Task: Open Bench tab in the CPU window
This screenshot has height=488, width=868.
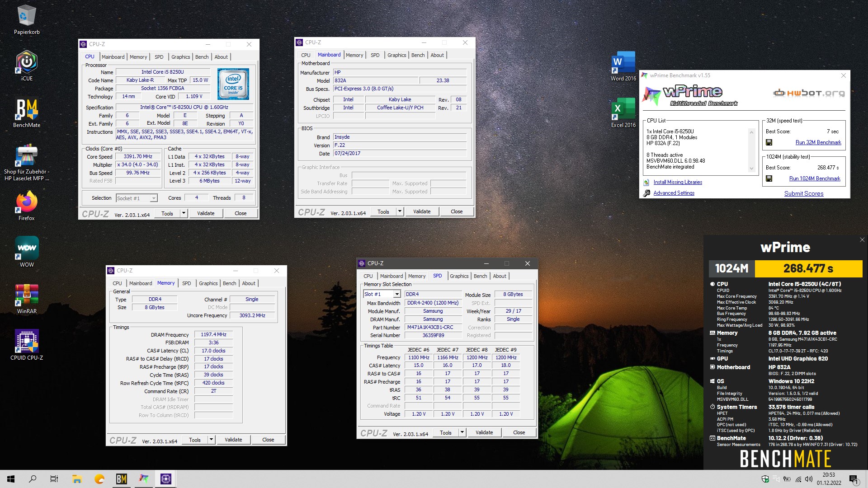Action: pyautogui.click(x=202, y=57)
